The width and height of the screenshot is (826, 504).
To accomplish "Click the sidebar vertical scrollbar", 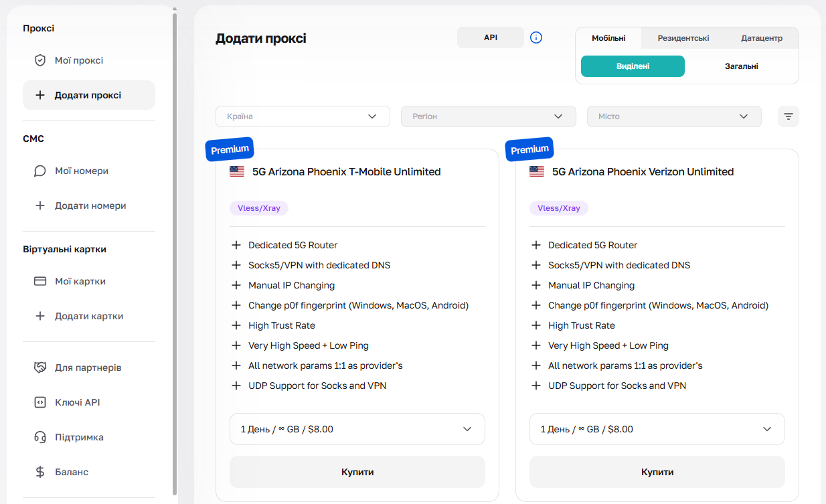I will 175,254.
